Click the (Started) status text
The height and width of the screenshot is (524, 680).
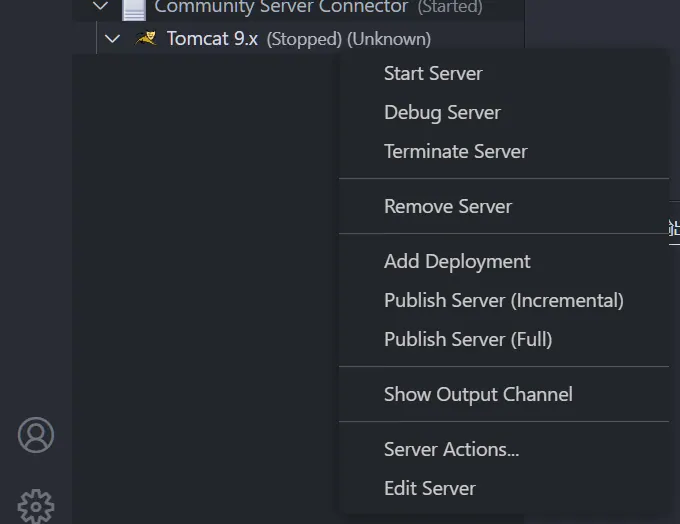point(449,8)
